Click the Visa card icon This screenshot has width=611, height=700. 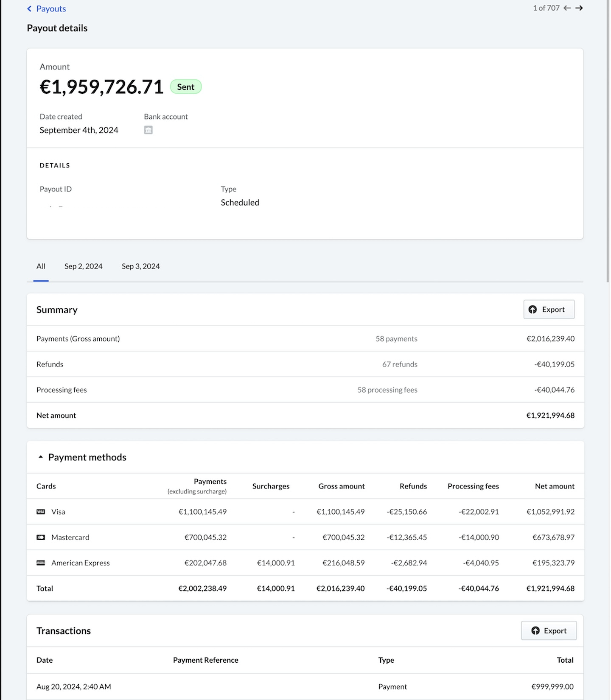[x=41, y=512]
